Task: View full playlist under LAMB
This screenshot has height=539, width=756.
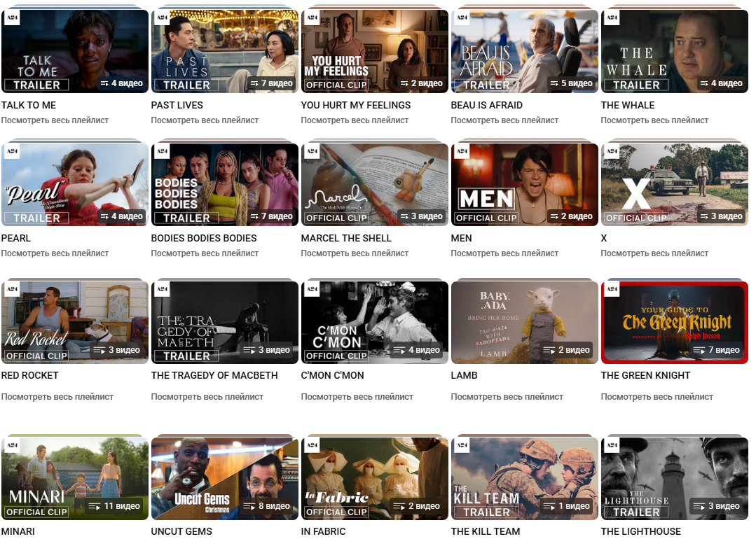Action: [x=507, y=397]
